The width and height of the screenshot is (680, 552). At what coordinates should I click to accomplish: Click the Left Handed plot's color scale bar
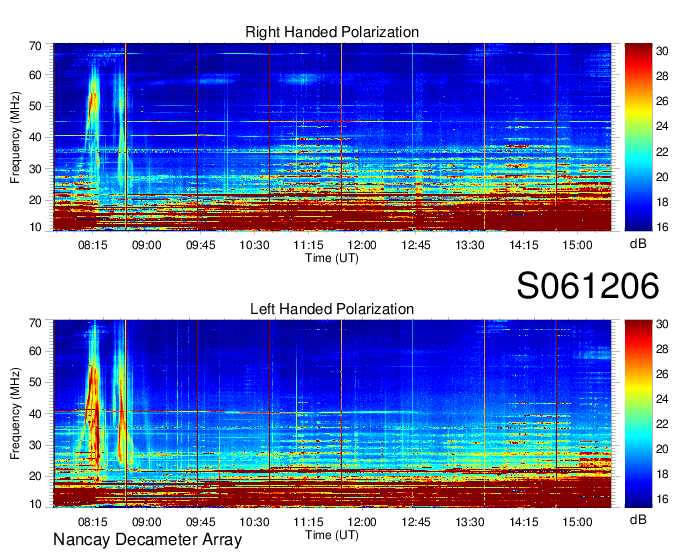tap(638, 414)
